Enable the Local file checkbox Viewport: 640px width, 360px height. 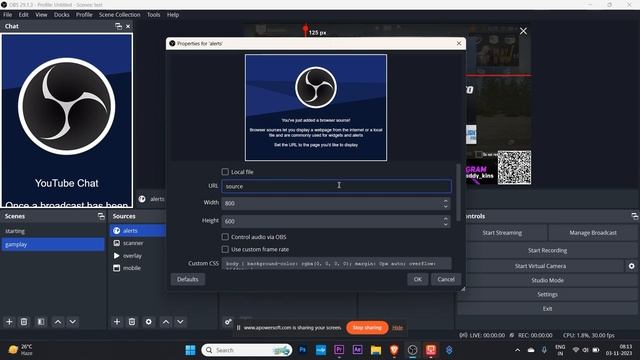pyautogui.click(x=225, y=171)
